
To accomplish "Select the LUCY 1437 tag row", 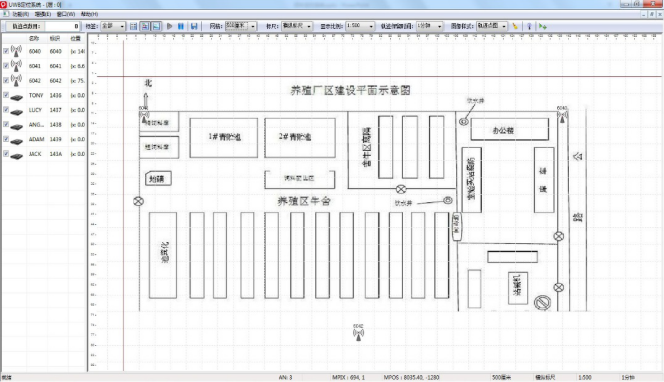I will (44, 110).
